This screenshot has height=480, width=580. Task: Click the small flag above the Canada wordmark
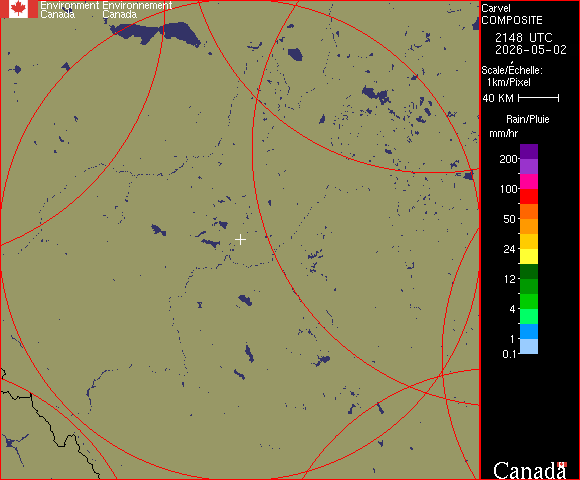tap(562, 464)
